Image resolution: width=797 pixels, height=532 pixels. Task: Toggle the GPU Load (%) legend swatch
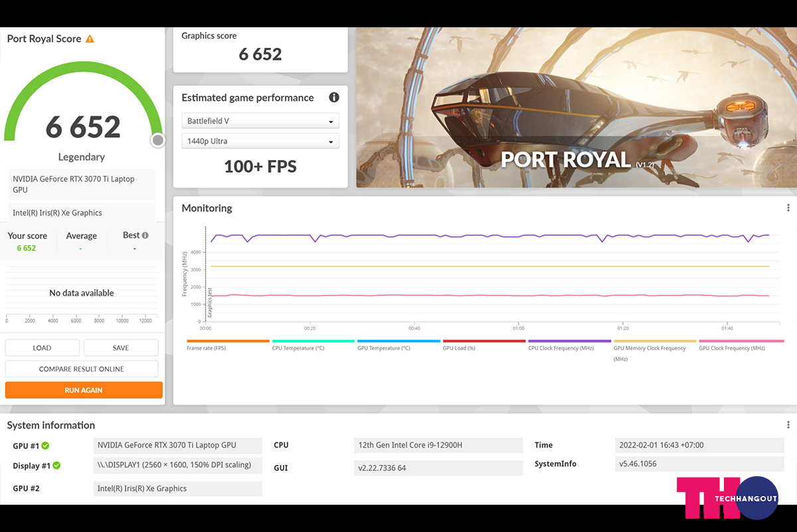tap(484, 341)
